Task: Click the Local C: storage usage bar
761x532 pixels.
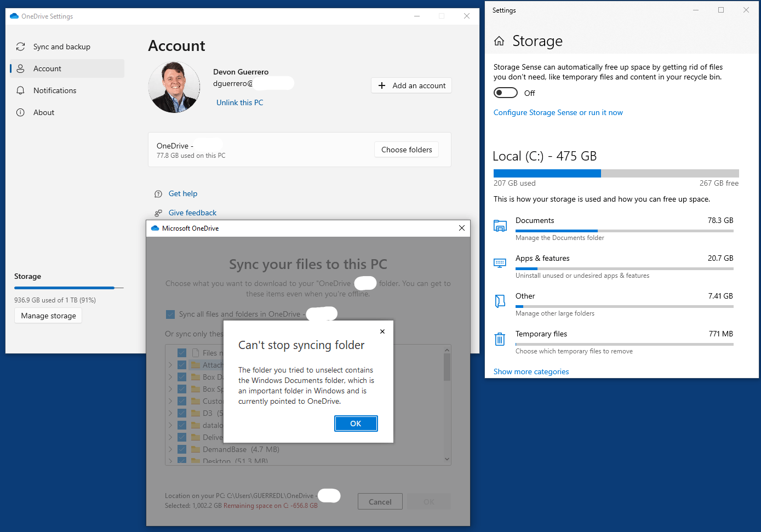Action: pos(616,173)
